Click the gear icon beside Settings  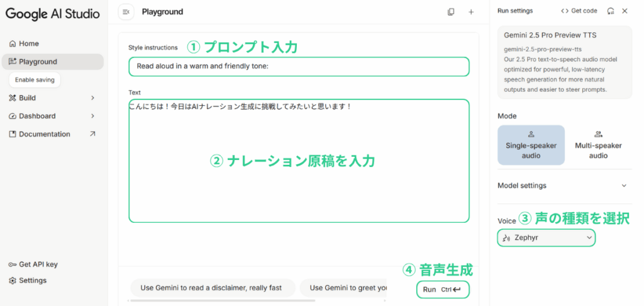click(13, 281)
